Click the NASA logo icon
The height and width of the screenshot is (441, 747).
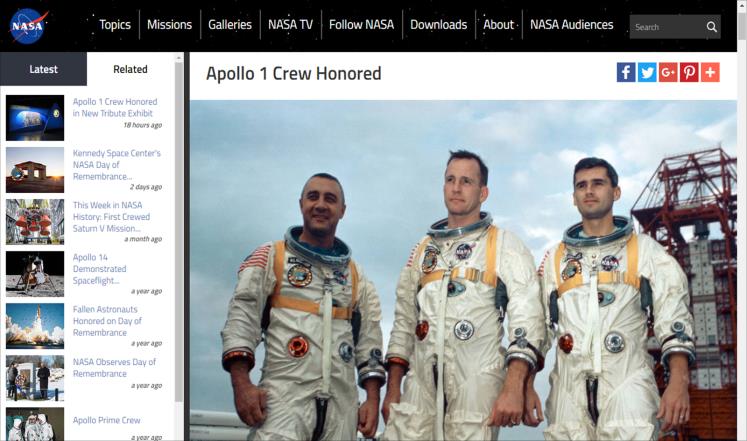coord(29,26)
